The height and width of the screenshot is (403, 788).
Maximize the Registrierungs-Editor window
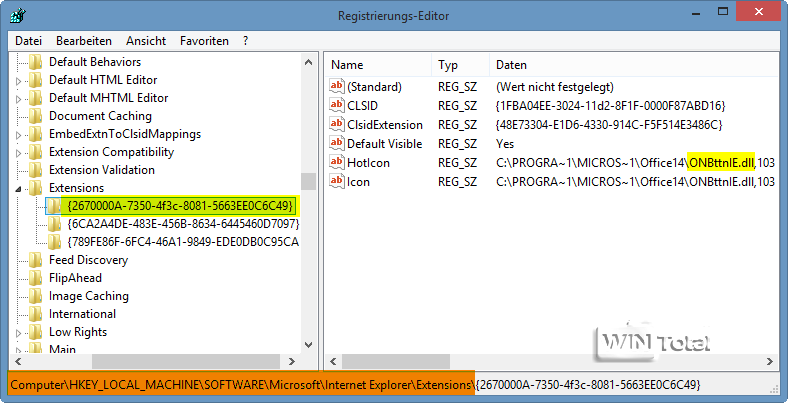pyautogui.click(x=723, y=11)
